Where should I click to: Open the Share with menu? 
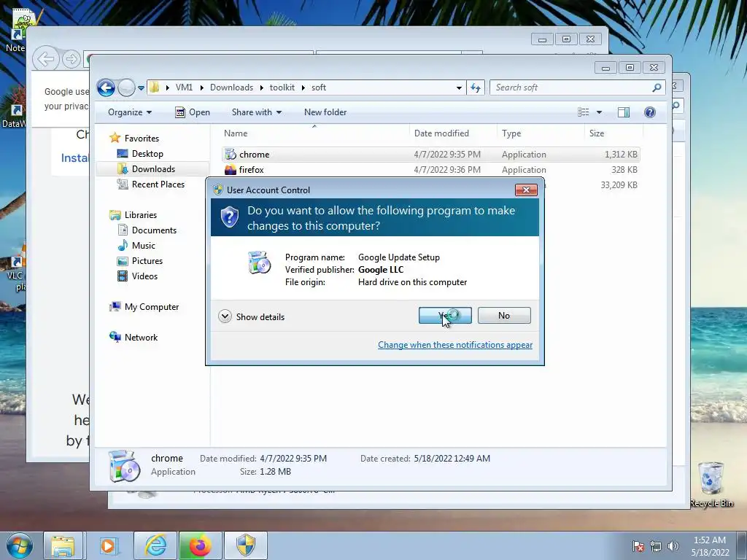pyautogui.click(x=256, y=112)
